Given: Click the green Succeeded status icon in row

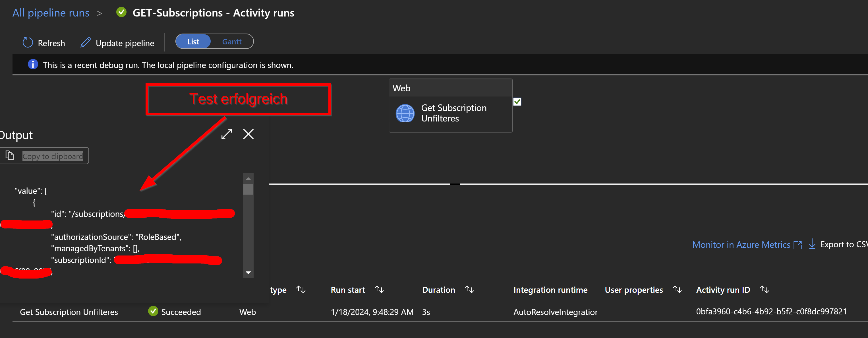Looking at the screenshot, I should pyautogui.click(x=153, y=311).
